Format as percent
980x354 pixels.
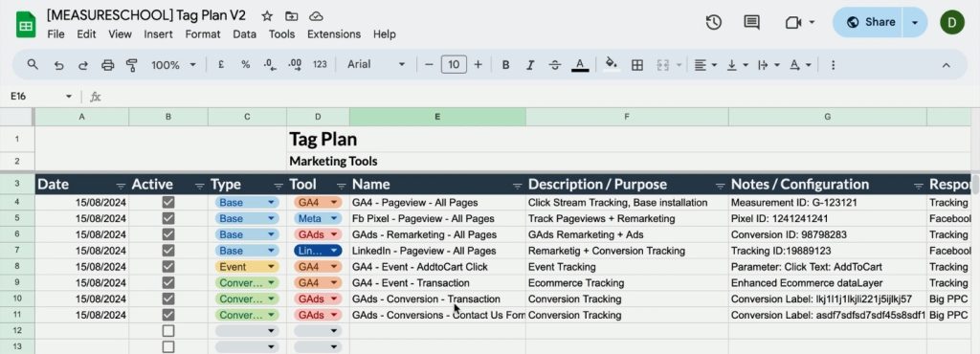[x=246, y=64]
